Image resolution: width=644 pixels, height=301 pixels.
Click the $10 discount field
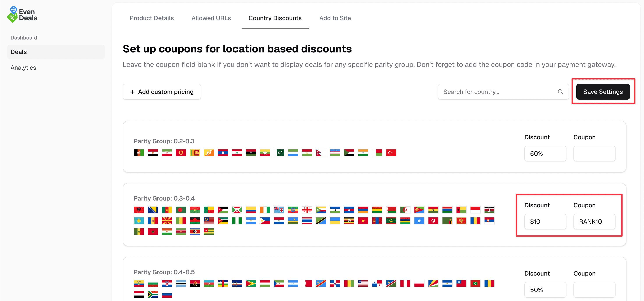[545, 222]
